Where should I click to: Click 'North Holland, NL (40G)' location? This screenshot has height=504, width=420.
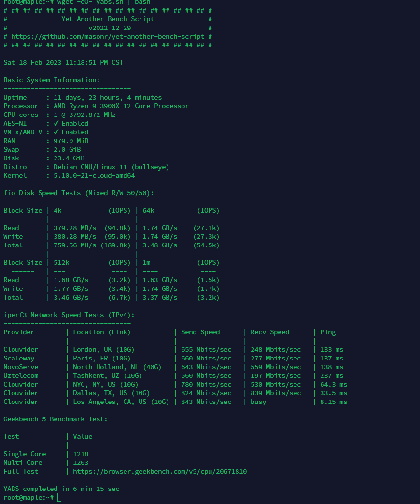click(x=117, y=367)
